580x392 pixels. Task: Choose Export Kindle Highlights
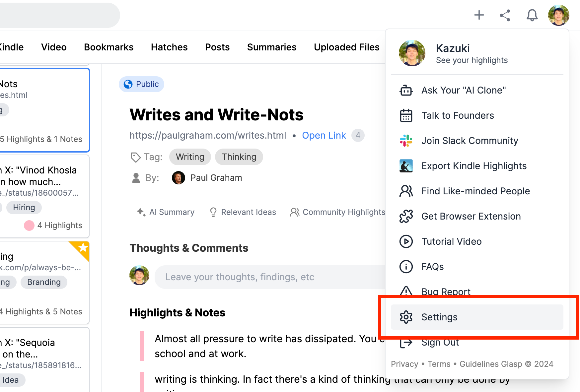coord(477,166)
